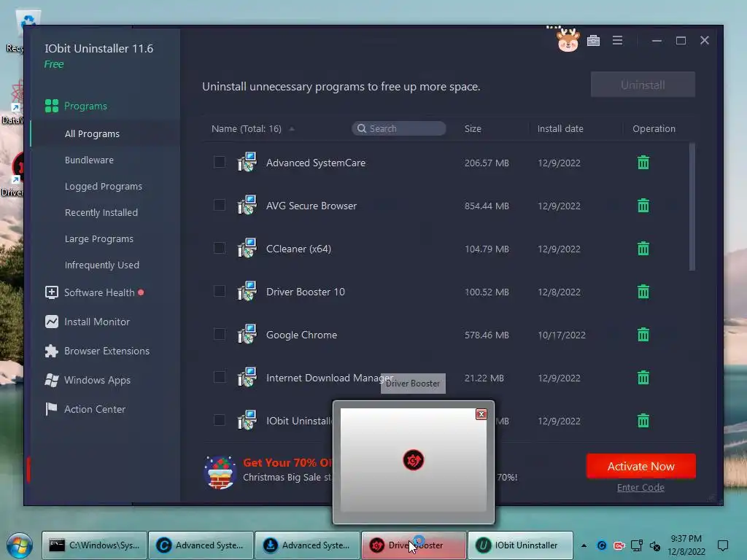Select the Driver Booster 10 checkbox
The width and height of the screenshot is (747, 560).
click(x=219, y=291)
